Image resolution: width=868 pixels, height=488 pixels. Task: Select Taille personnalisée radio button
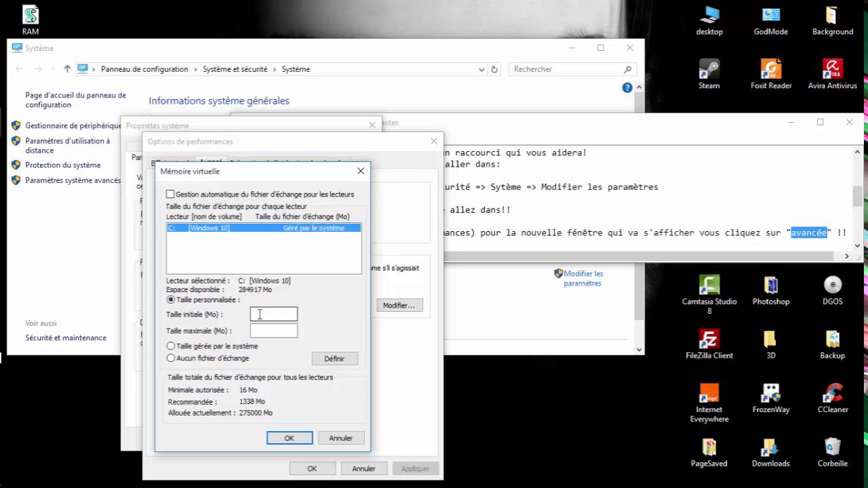(x=170, y=299)
